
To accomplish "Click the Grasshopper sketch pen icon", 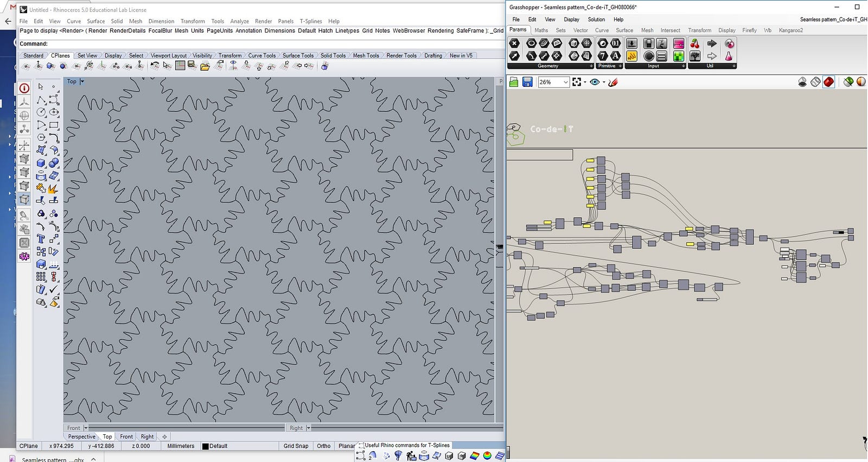I will coord(613,82).
